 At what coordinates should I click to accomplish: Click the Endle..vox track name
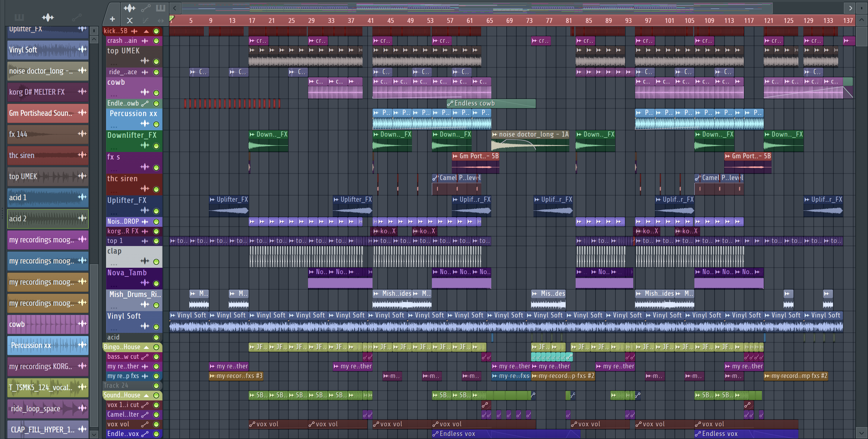pyautogui.click(x=123, y=434)
